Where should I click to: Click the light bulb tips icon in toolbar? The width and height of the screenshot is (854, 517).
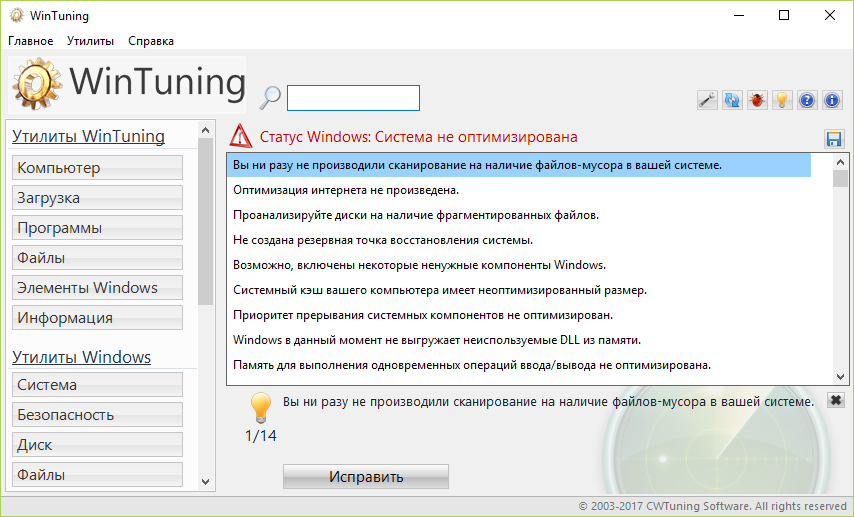782,100
